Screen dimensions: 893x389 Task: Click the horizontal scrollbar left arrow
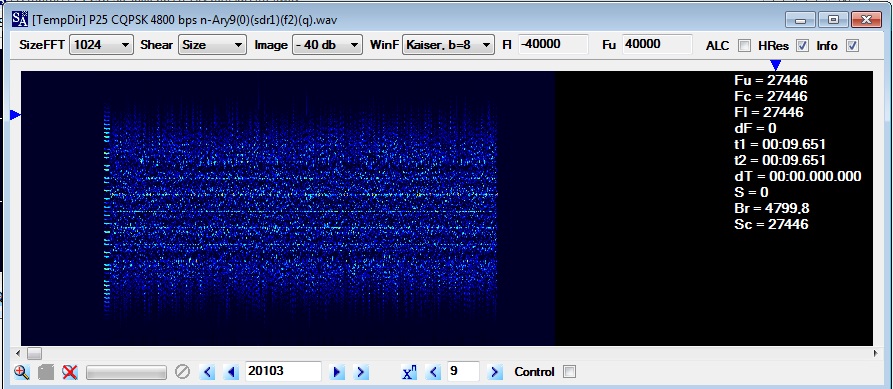coord(19,353)
